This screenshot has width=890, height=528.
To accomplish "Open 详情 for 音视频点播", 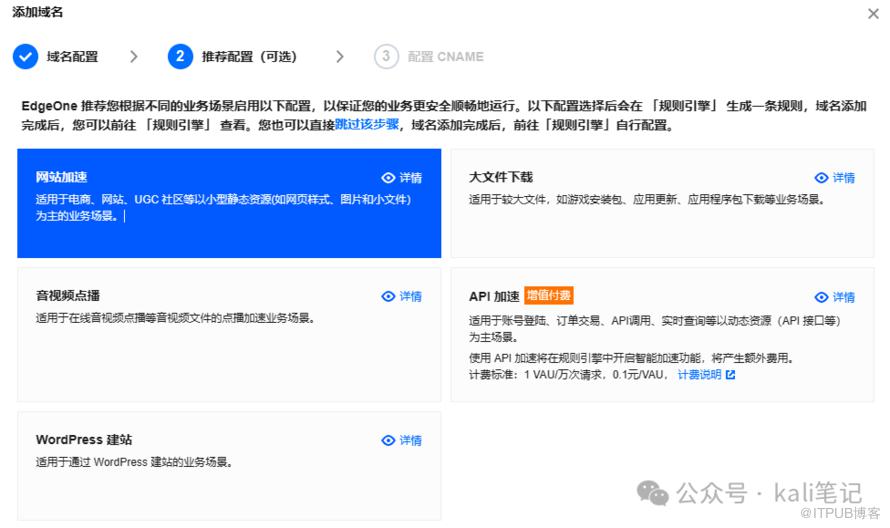I will pyautogui.click(x=410, y=296).
